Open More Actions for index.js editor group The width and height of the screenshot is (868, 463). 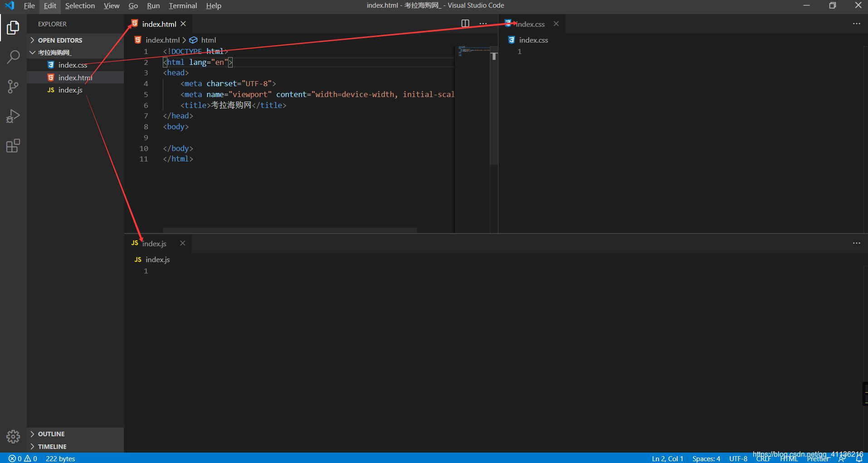(x=856, y=243)
